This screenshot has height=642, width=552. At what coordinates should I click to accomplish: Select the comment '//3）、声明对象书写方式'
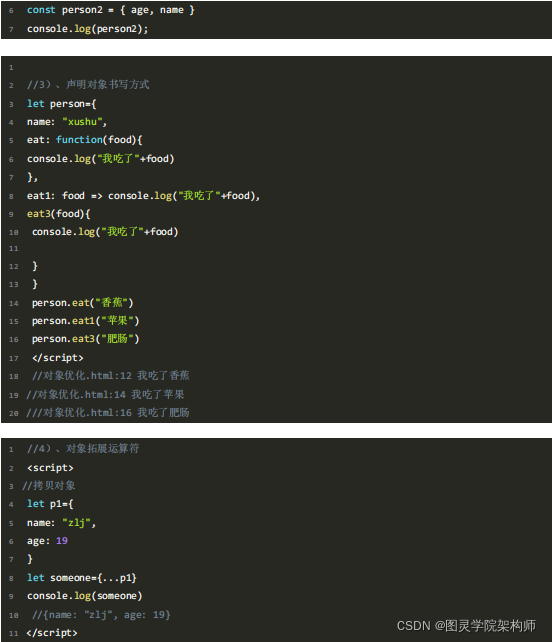(88, 85)
